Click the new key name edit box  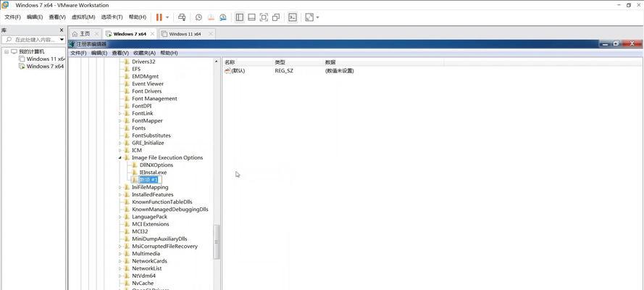[x=151, y=180]
